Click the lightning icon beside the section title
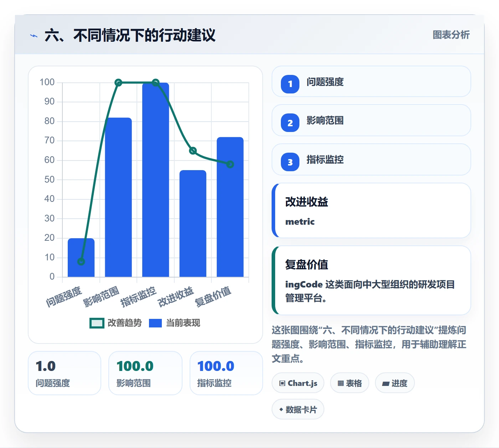Screen dimensions: 499x448 pyautogui.click(x=34, y=36)
